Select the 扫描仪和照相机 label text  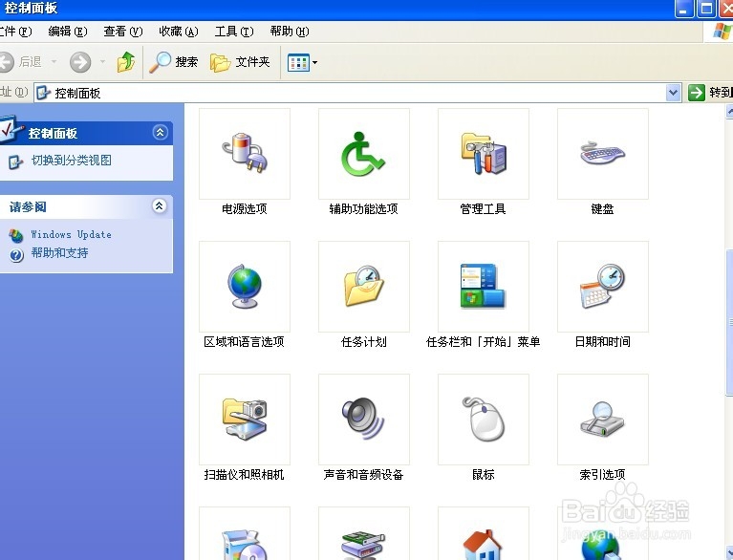244,474
